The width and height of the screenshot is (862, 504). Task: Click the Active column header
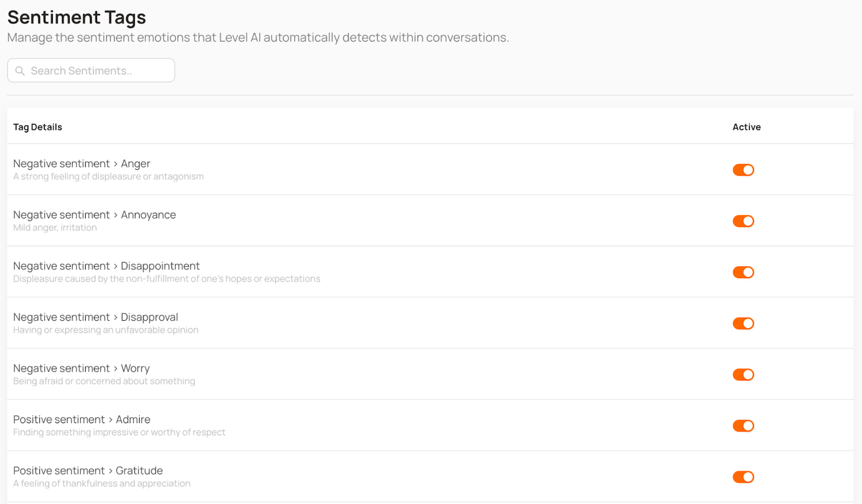tap(746, 127)
